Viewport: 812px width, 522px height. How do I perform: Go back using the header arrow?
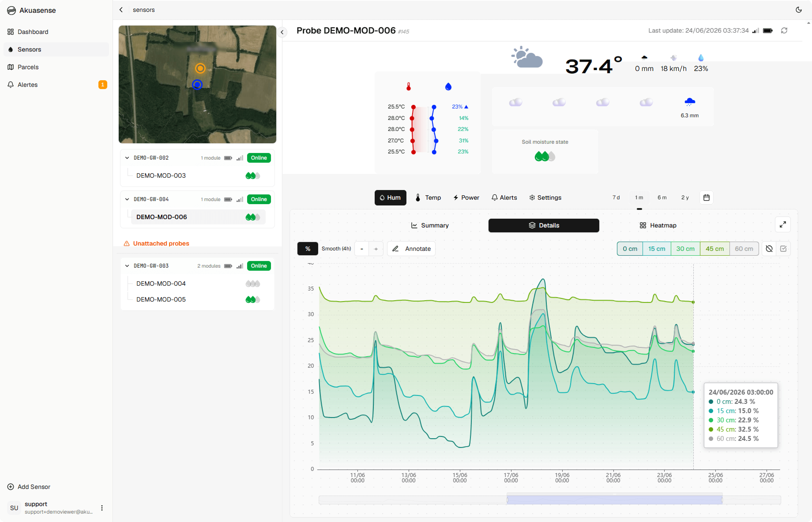[x=121, y=10]
